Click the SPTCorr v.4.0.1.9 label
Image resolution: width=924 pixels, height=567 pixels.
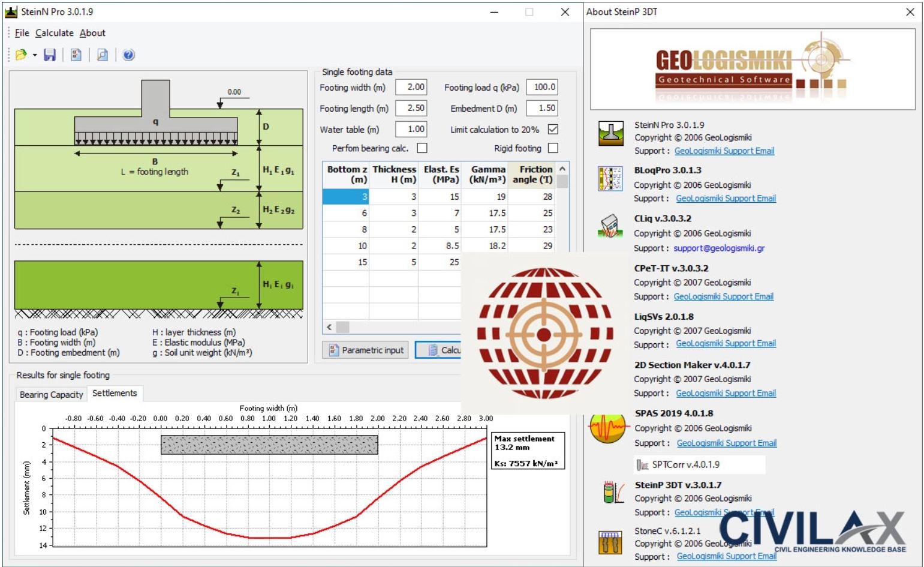[686, 465]
